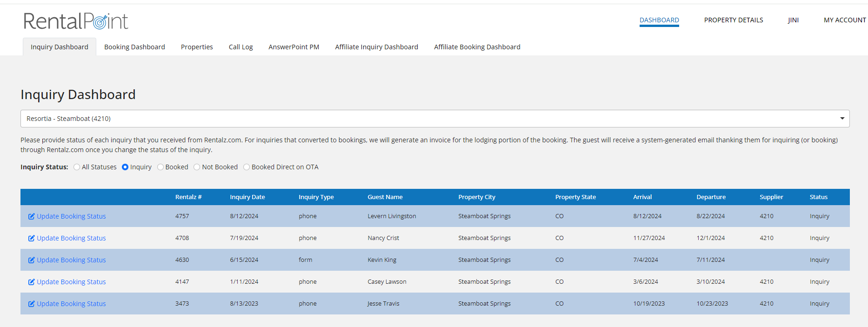The width and height of the screenshot is (868, 327).
Task: Open the Property Details navigation link
Action: pos(733,20)
